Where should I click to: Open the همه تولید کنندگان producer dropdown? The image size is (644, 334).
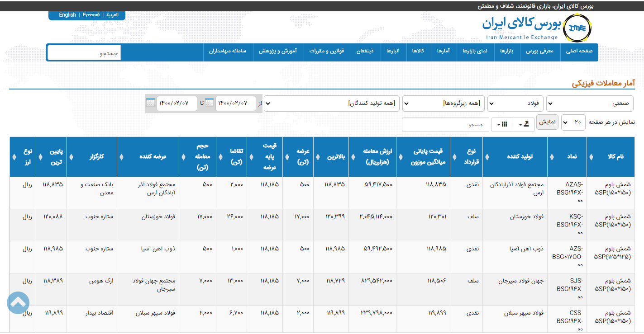[x=332, y=103]
